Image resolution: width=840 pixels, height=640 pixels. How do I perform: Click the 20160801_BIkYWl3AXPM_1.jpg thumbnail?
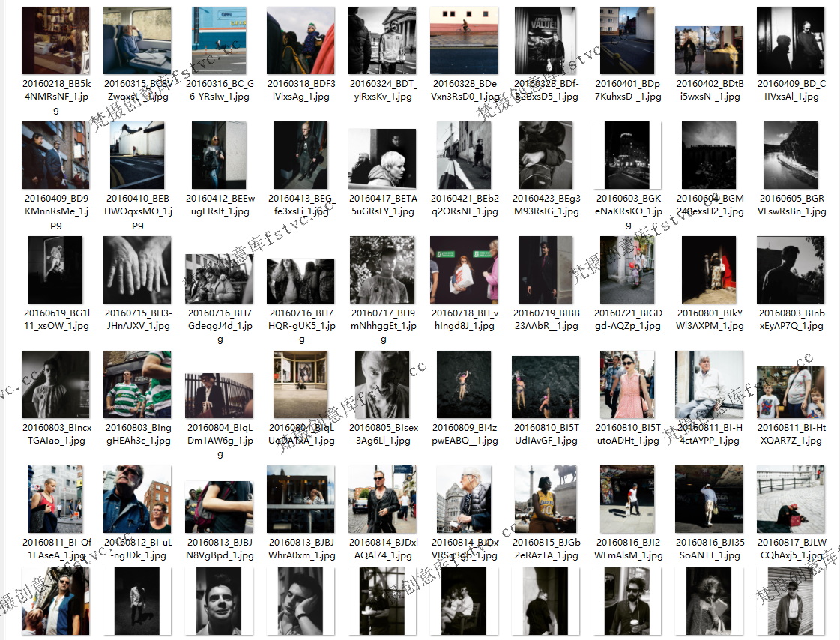tap(710, 270)
